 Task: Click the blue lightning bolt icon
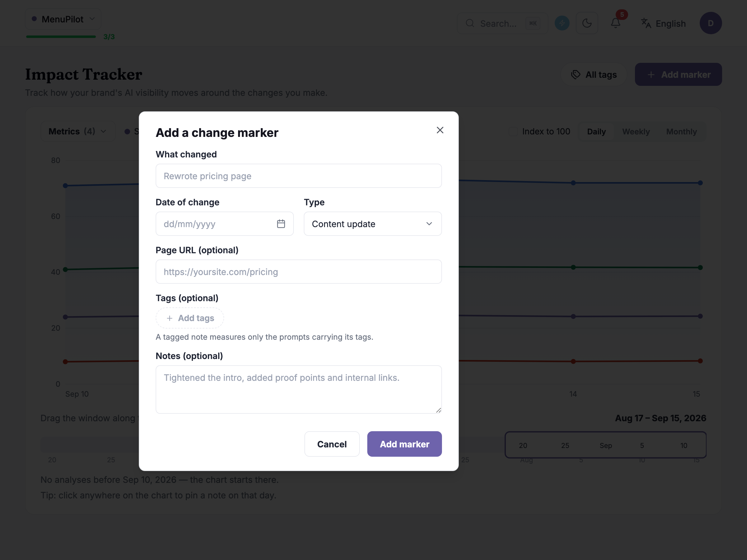pyautogui.click(x=562, y=23)
